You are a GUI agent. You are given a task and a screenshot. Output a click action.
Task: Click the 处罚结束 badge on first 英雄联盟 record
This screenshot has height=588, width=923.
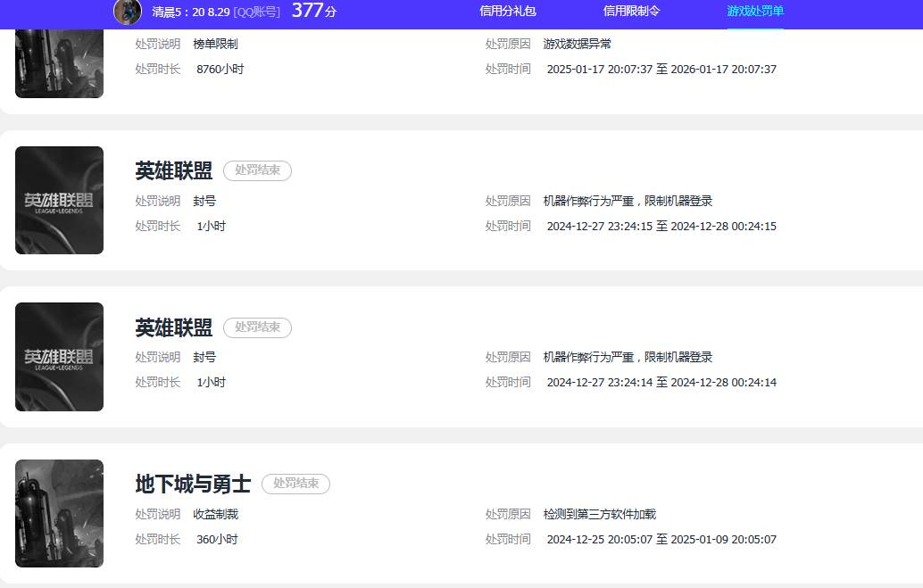tap(257, 170)
